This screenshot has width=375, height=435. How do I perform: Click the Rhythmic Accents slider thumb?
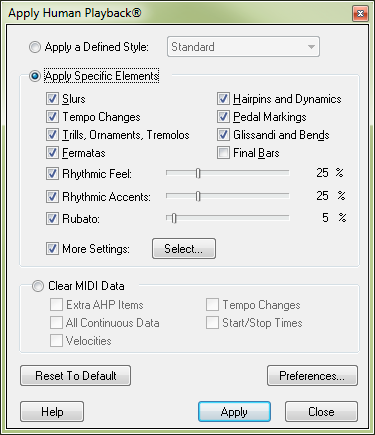(198, 196)
